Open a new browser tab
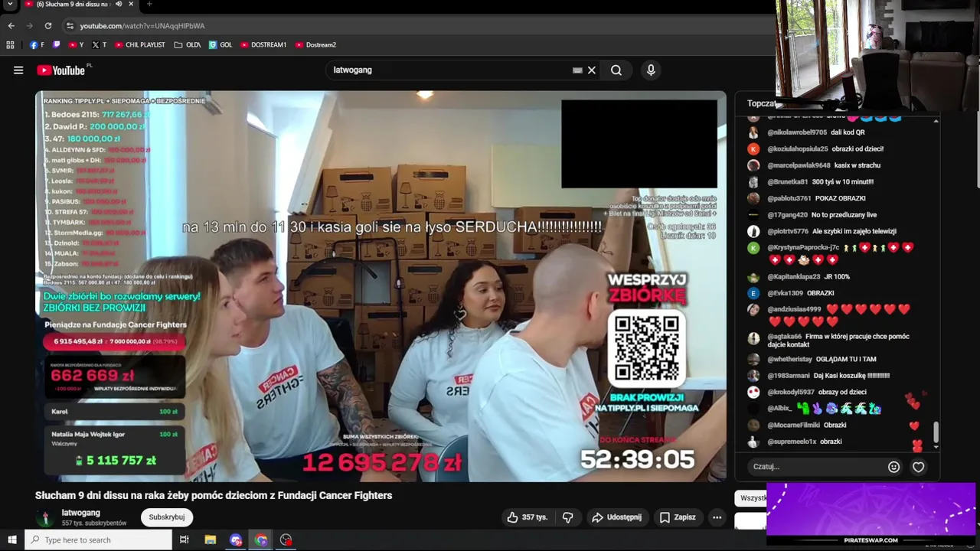The height and width of the screenshot is (551, 980). tap(149, 4)
